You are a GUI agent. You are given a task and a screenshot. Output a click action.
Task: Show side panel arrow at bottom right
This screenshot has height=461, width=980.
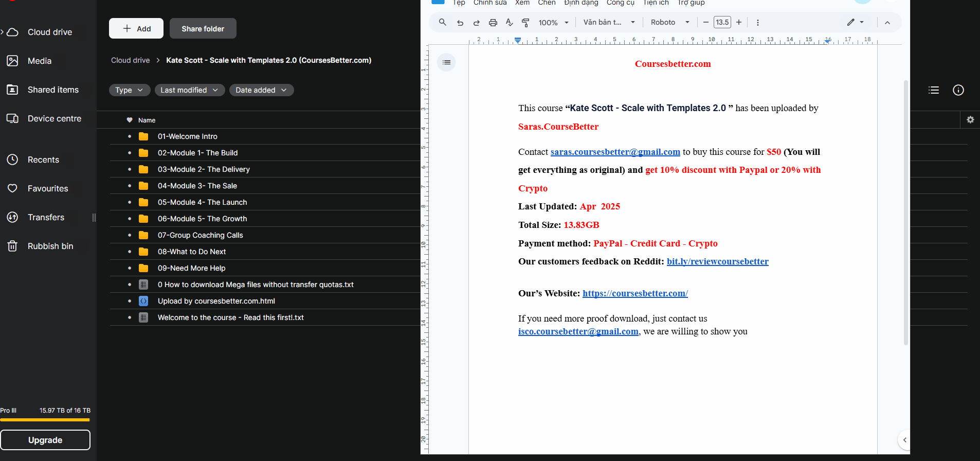pos(904,440)
